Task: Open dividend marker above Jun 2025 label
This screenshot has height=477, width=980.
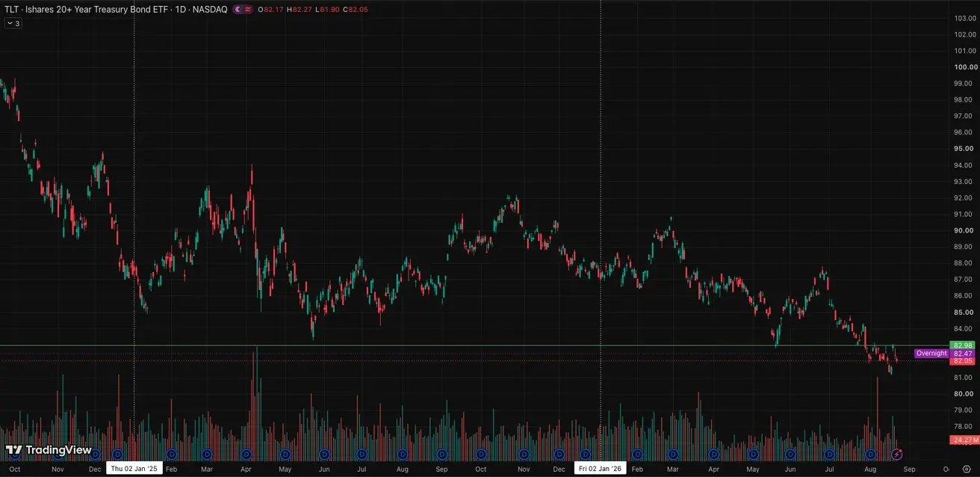Action: pyautogui.click(x=324, y=455)
